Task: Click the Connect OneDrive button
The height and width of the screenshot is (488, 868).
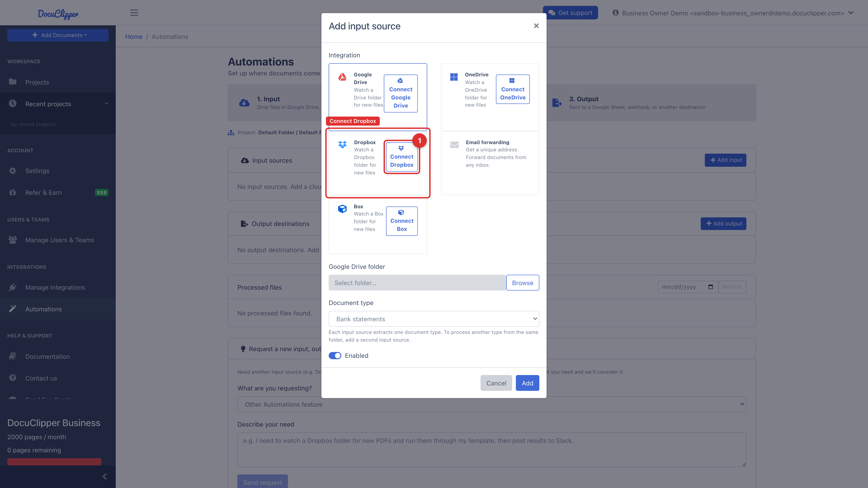Action: (x=512, y=89)
